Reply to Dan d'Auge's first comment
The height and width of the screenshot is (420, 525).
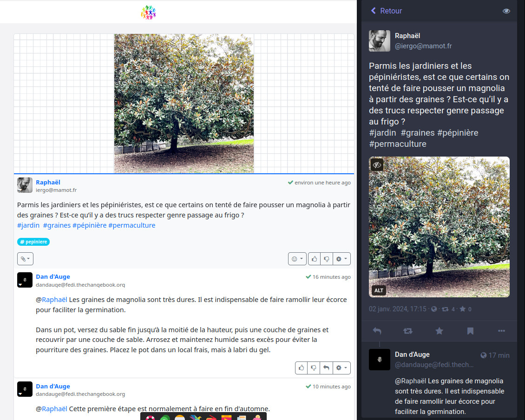tap(326, 368)
